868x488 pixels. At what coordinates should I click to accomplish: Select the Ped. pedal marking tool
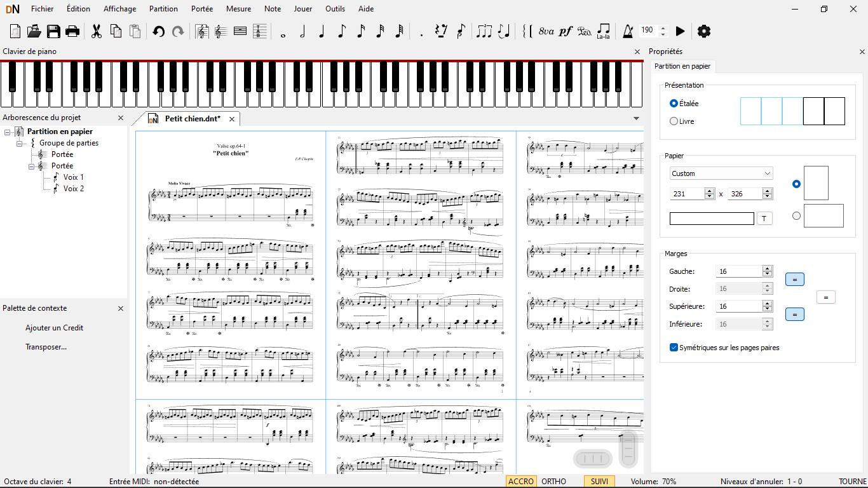point(585,31)
